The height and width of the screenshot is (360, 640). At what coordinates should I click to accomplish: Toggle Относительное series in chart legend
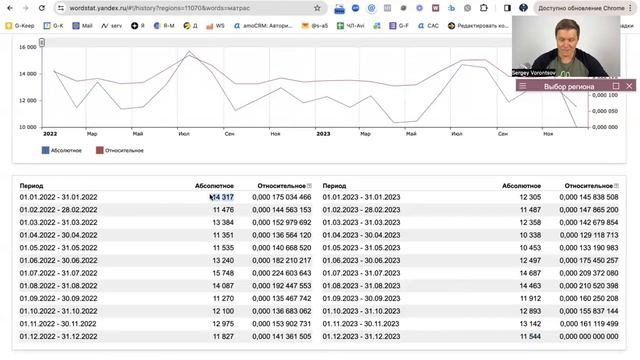click(x=120, y=150)
